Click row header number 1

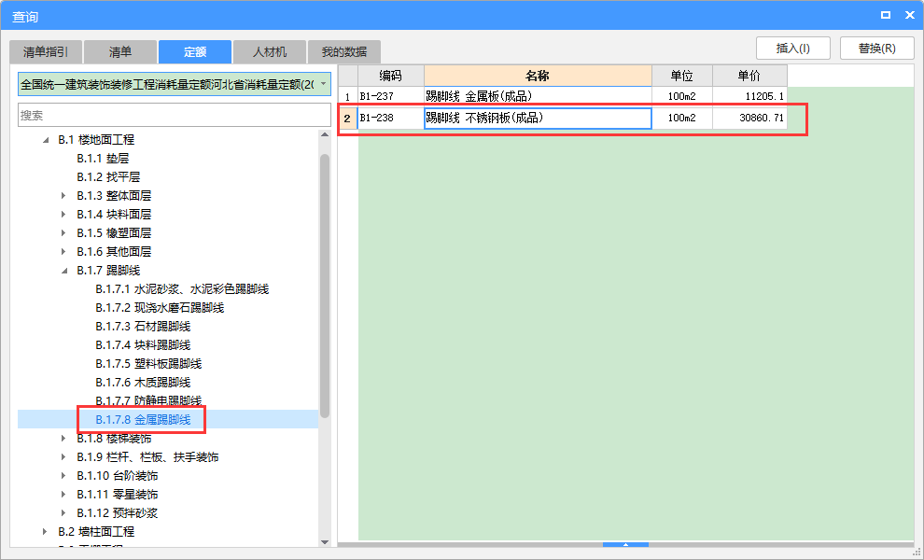348,96
